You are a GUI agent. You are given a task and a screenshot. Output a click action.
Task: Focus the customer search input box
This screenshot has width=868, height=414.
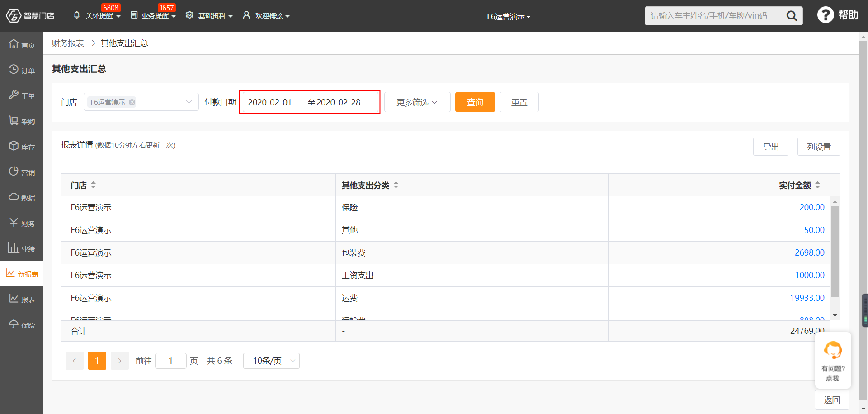click(714, 16)
